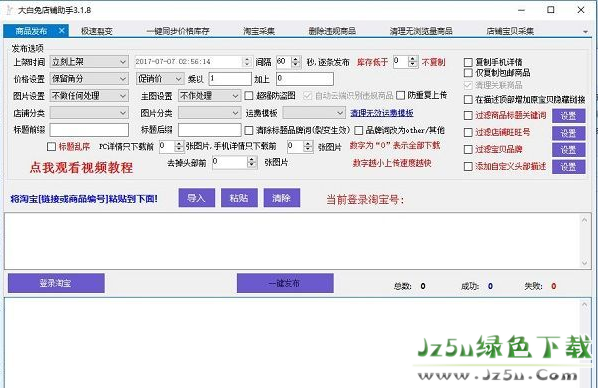
Task: Enable the 防重复上传 checkbox
Action: coord(400,95)
